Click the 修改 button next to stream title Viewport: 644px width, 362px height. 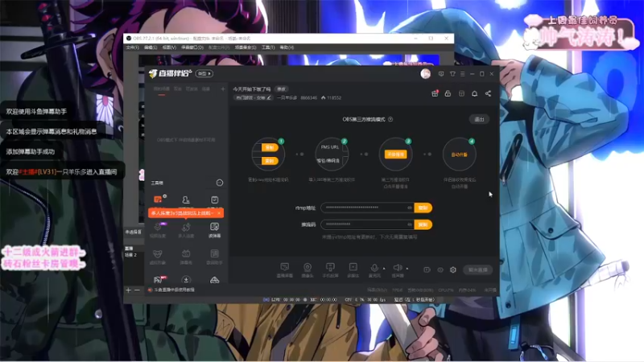tap(281, 89)
